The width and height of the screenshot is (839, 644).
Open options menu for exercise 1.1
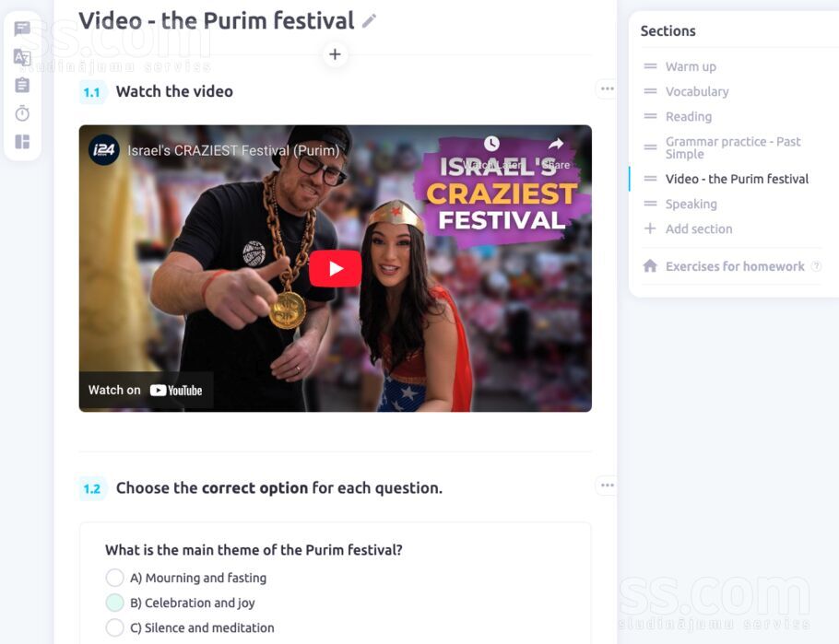607,88
